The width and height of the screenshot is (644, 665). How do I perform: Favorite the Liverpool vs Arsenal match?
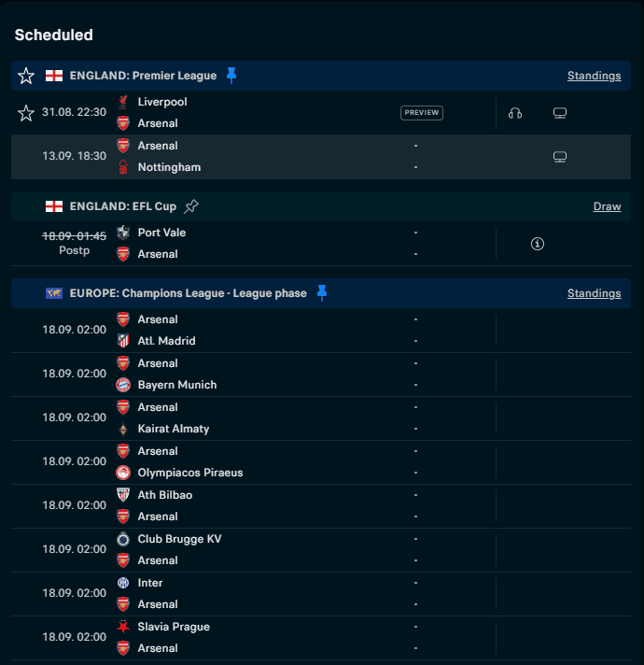[x=26, y=112]
